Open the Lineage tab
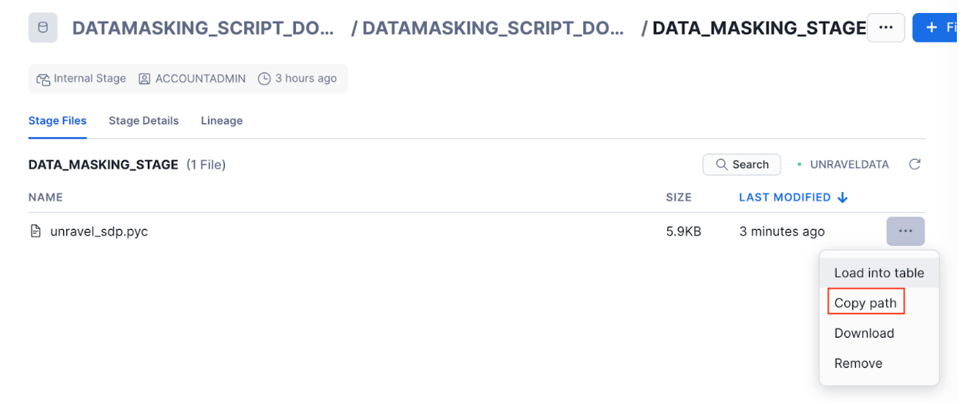980x404 pixels. [221, 120]
